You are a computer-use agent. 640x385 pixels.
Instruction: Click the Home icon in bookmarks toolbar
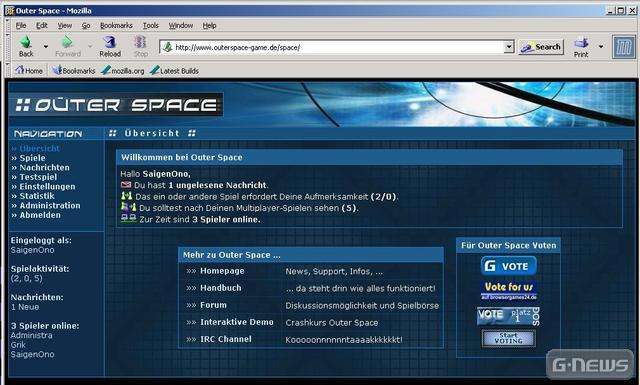pos(20,70)
